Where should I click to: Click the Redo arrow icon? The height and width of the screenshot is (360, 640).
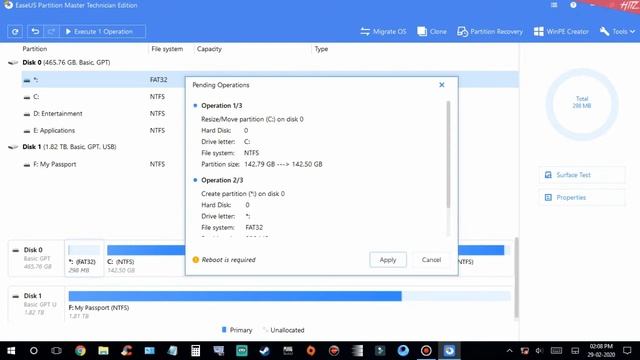pos(51,31)
